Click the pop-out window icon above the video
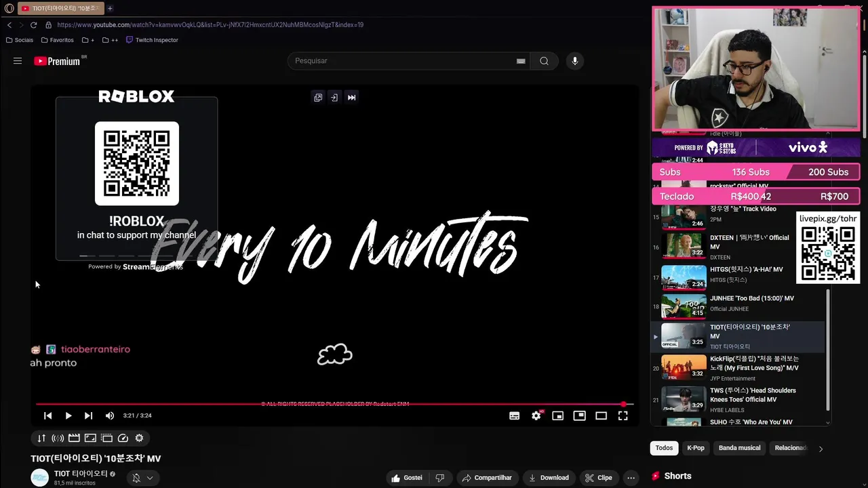Screen dimensions: 868x488 point(318,98)
